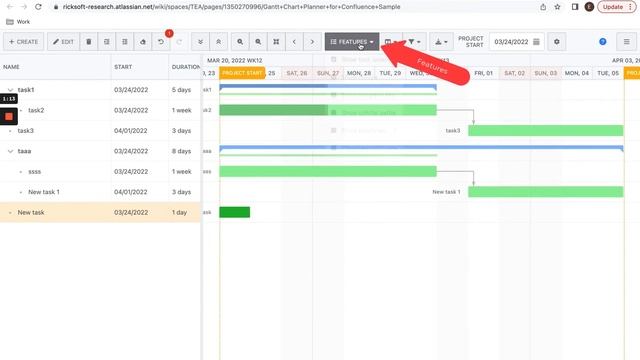Click the eraser clear icon
The image size is (640, 360).
tap(142, 42)
